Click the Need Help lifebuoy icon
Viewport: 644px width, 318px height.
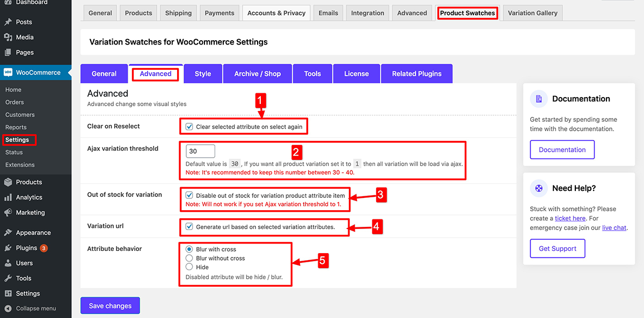(x=539, y=188)
